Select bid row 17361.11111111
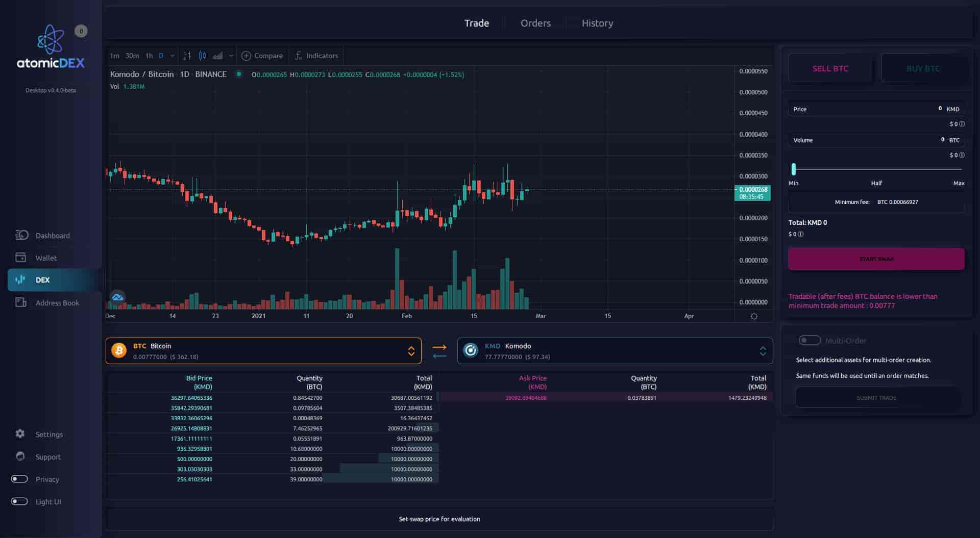 [273, 439]
